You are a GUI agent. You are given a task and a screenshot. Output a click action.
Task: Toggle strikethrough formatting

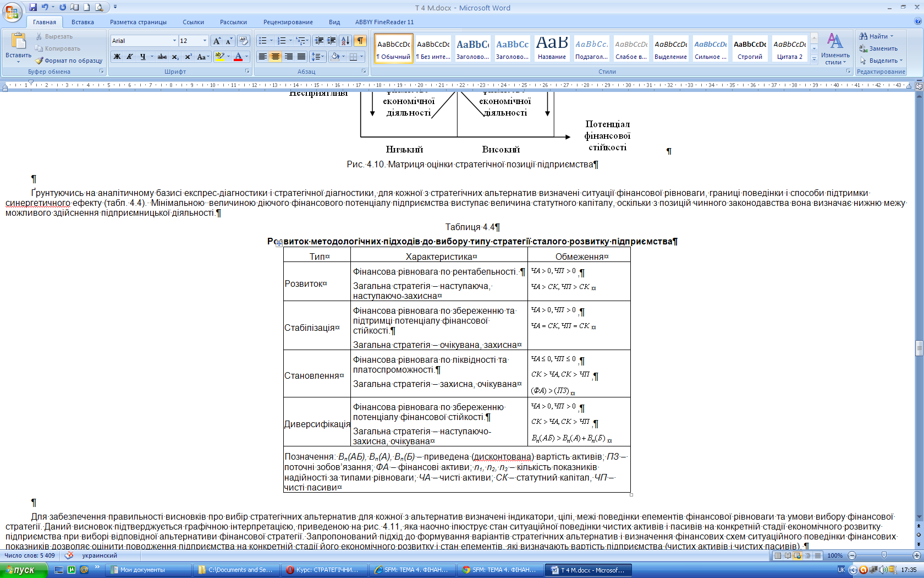click(162, 57)
